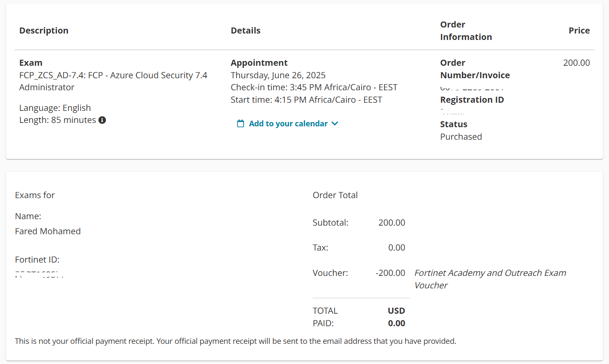The width and height of the screenshot is (609, 364).
Task: Click the Order Number/Invoice label
Action: [475, 69]
